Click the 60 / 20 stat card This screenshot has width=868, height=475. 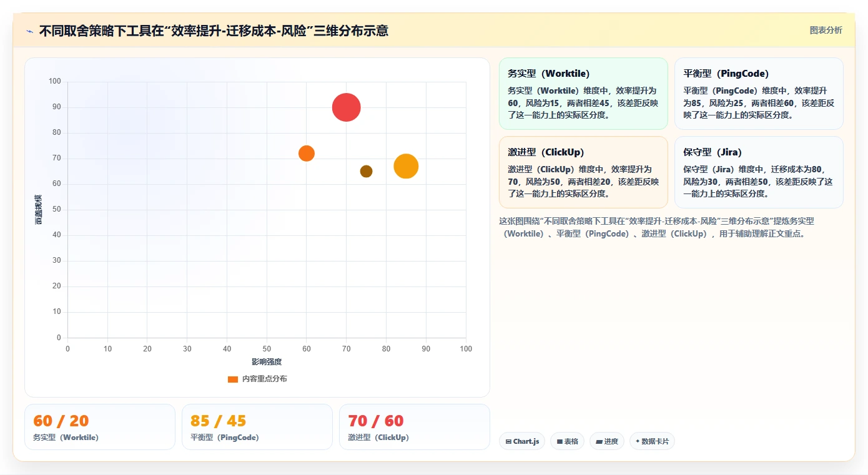pyautogui.click(x=100, y=427)
